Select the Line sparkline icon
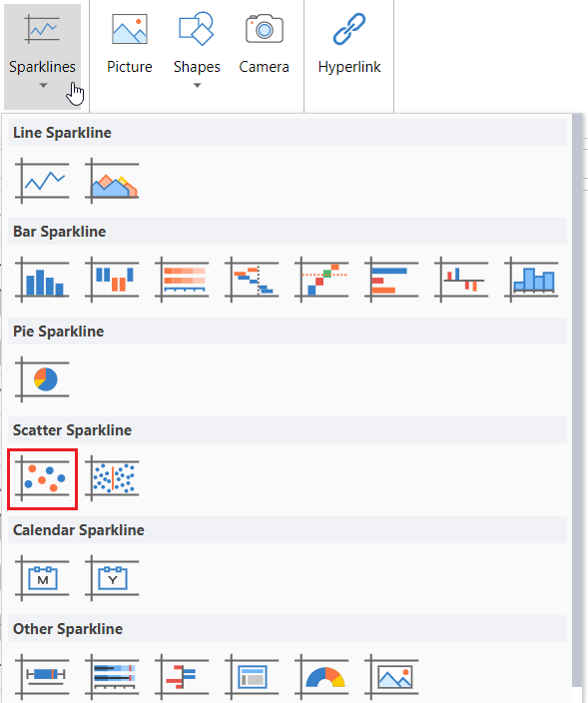The image size is (588, 703). (42, 181)
